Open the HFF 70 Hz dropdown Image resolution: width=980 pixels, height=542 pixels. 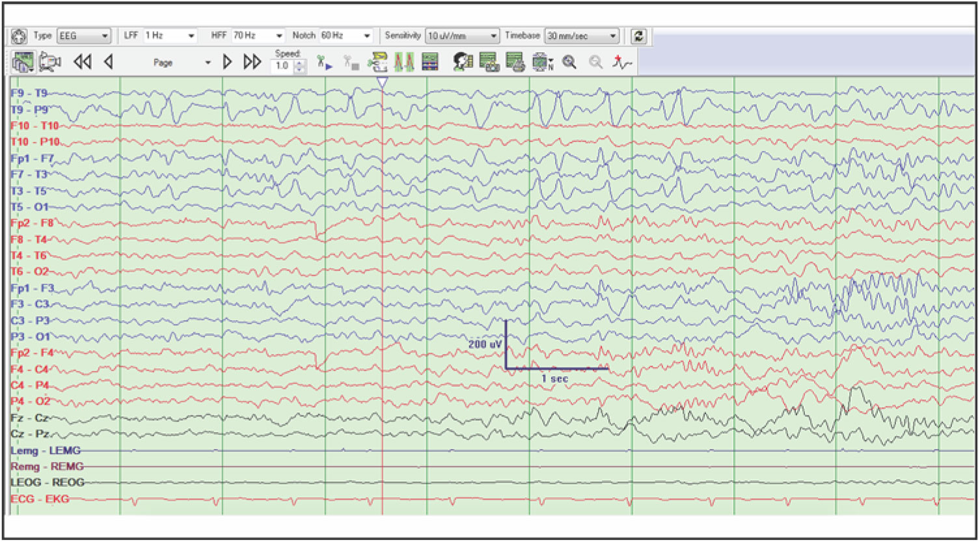(279, 36)
